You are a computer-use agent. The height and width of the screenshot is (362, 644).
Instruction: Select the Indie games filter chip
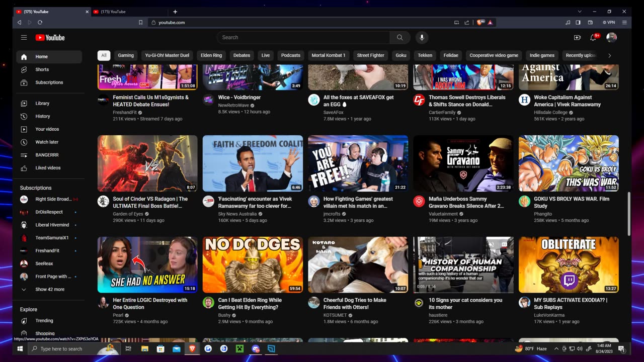click(542, 55)
